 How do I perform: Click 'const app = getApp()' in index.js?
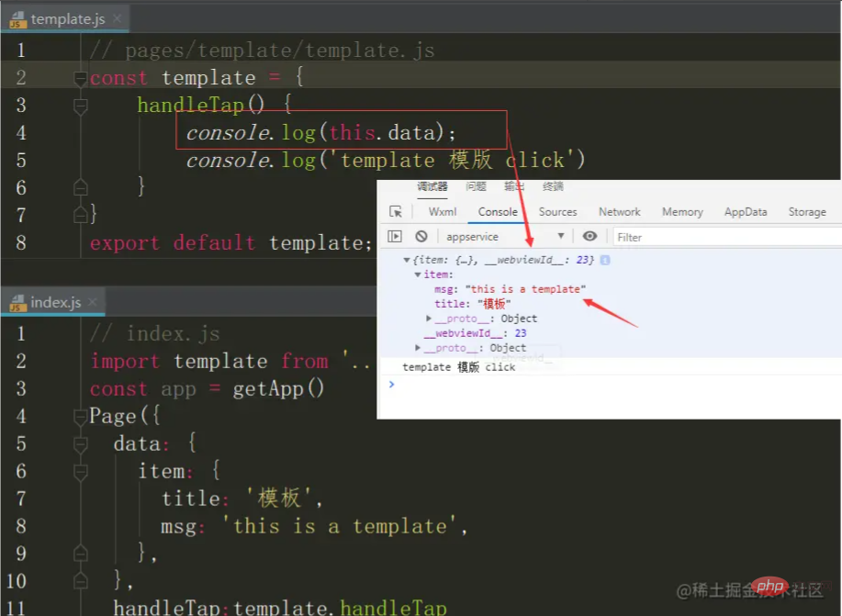coord(207,388)
